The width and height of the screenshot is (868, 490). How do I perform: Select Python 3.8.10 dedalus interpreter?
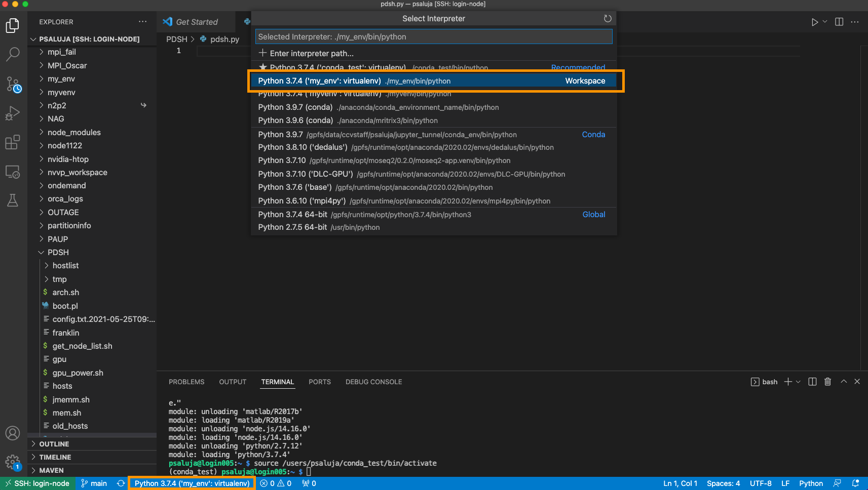click(434, 147)
